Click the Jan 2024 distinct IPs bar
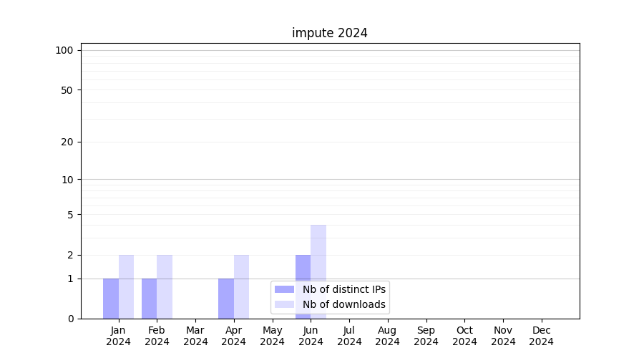This screenshot has width=644, height=358. [111, 299]
